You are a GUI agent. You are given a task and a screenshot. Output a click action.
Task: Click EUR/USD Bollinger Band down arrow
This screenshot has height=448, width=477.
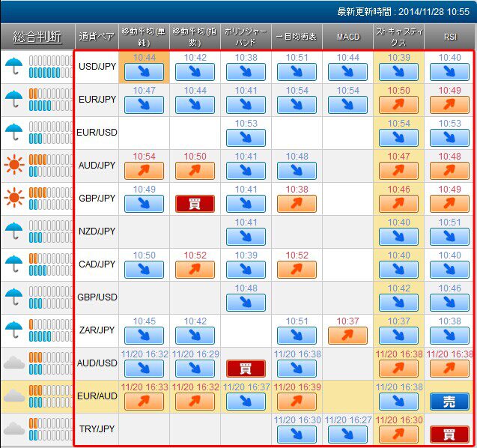coord(246,138)
